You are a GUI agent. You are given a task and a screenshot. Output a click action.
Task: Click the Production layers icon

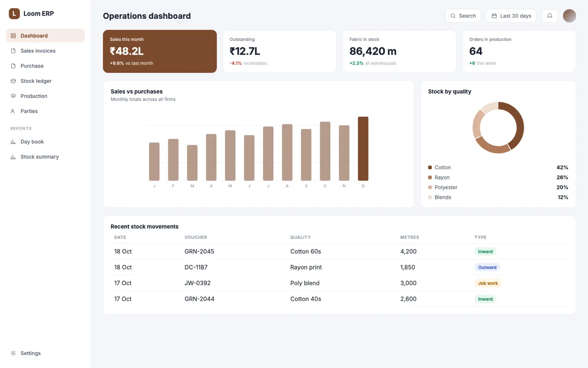(13, 96)
